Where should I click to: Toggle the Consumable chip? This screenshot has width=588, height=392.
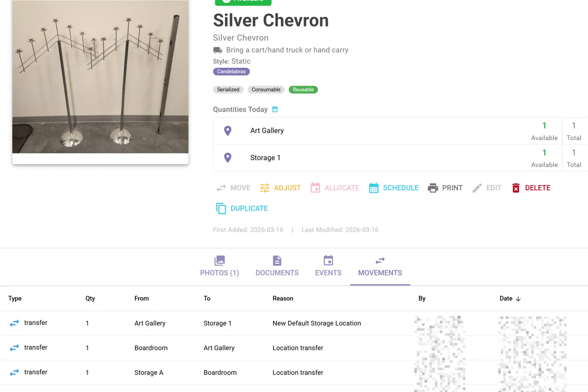tap(266, 90)
